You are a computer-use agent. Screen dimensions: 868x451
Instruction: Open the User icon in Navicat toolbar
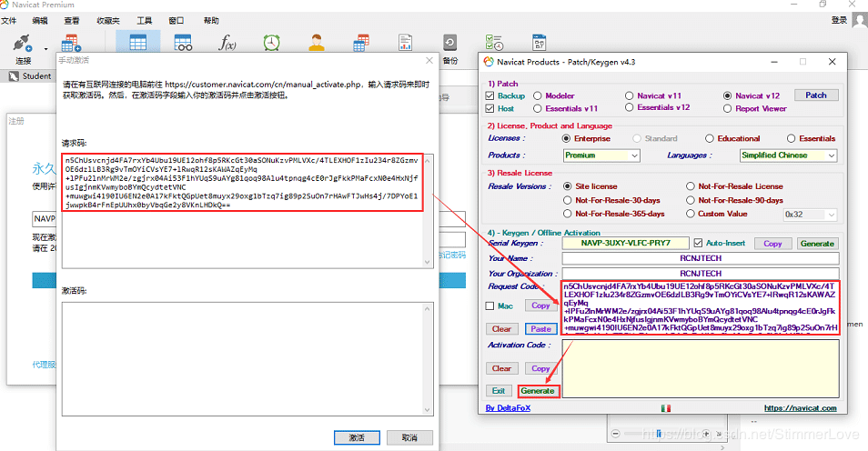(317, 43)
